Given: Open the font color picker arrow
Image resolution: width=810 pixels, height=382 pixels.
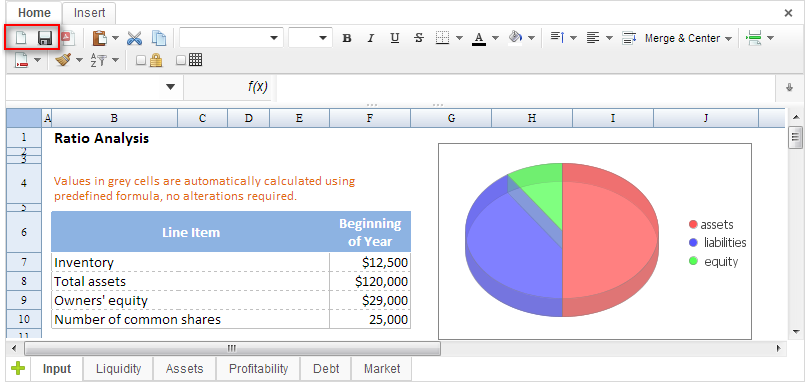Looking at the screenshot, I should click(495, 38).
